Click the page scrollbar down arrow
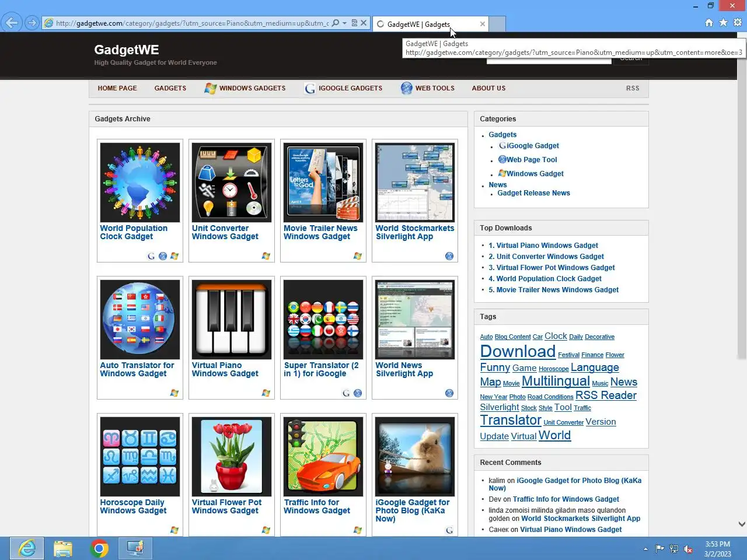The height and width of the screenshot is (560, 747). click(742, 524)
